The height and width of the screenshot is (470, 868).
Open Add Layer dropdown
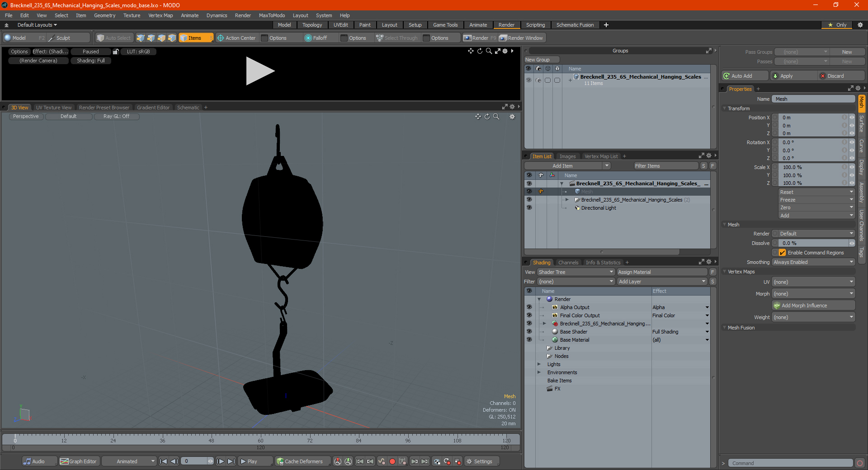click(x=662, y=282)
